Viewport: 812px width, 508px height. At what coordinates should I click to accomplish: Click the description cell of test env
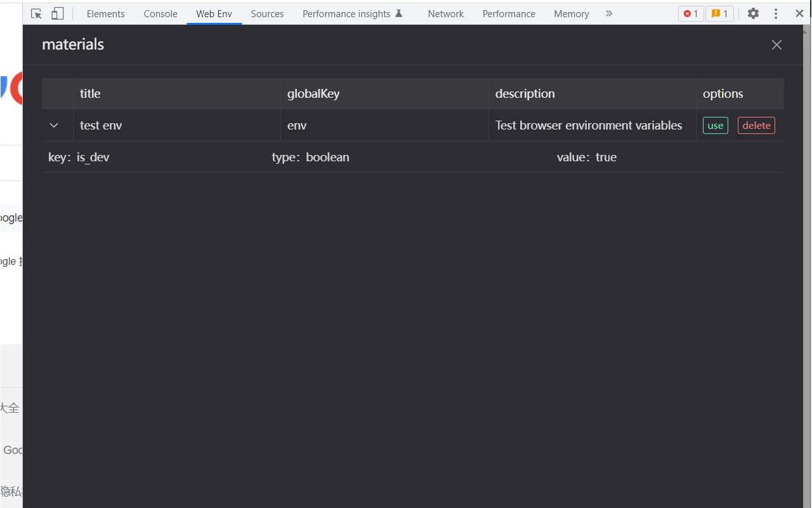tap(589, 125)
